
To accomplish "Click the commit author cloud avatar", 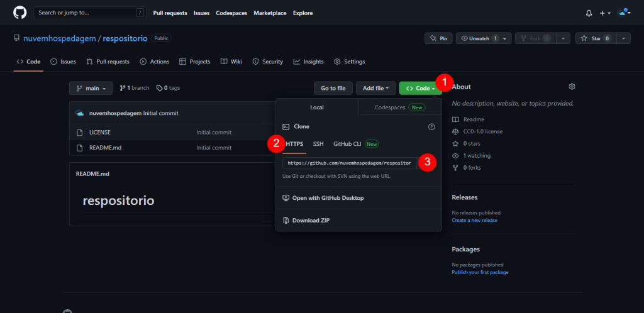I will tap(80, 113).
